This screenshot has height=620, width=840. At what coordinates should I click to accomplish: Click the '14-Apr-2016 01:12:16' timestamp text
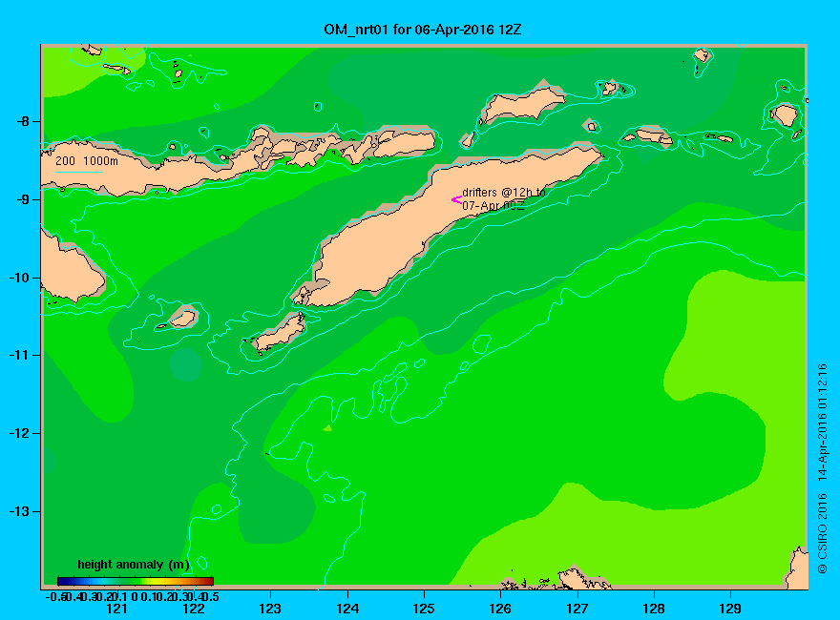[822, 422]
